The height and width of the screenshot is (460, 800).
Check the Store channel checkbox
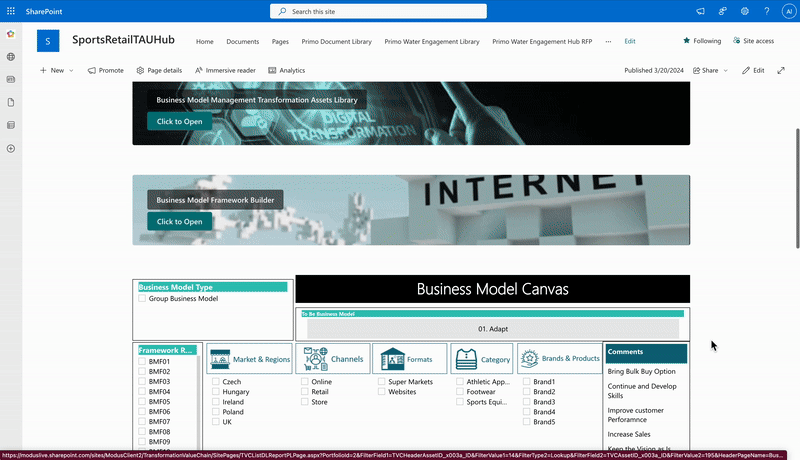[305, 402]
